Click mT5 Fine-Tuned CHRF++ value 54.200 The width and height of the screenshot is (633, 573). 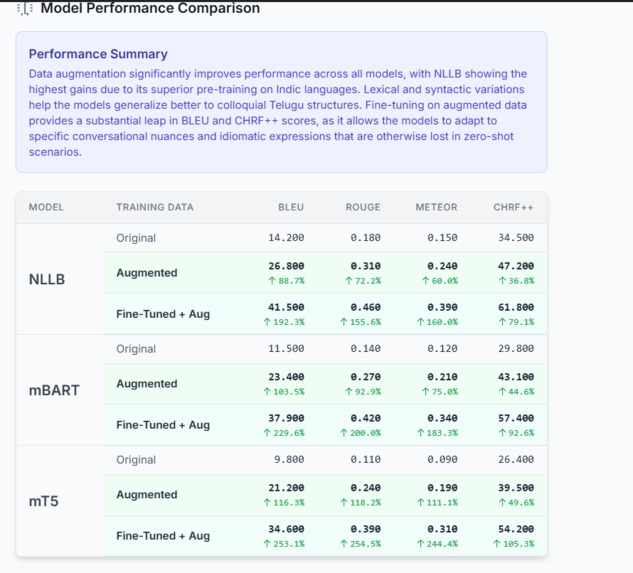point(516,529)
